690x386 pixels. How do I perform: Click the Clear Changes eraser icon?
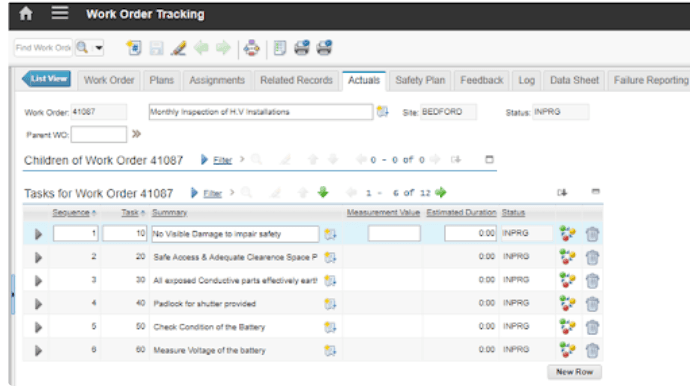179,48
